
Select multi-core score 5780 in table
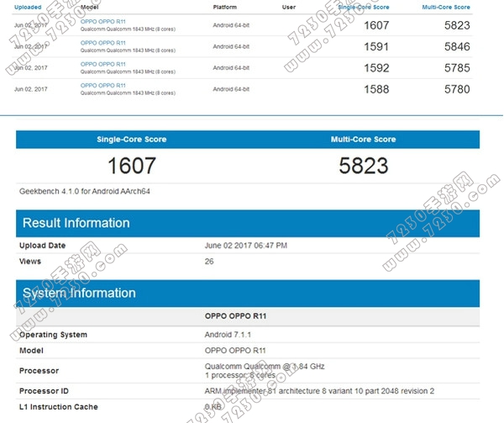point(457,89)
